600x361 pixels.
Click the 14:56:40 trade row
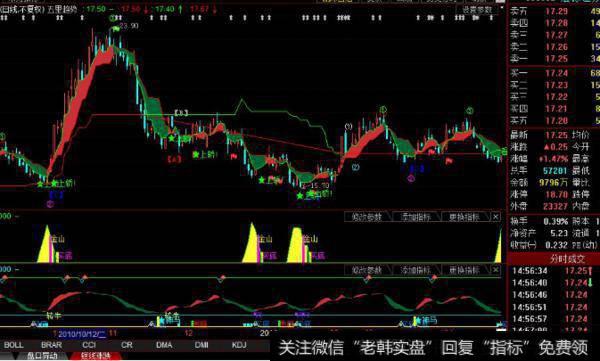(x=554, y=283)
